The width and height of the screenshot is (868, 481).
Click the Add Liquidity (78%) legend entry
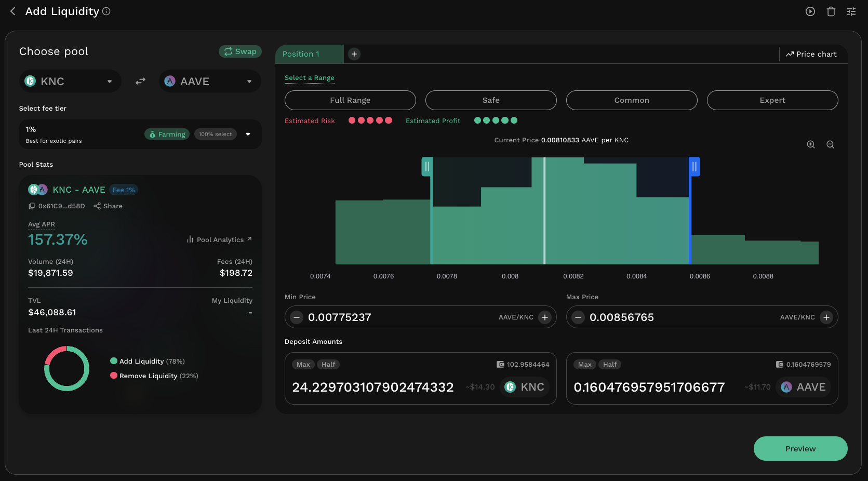[x=148, y=362]
